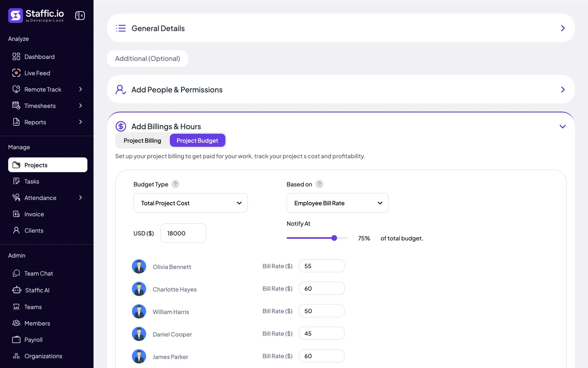Image resolution: width=588 pixels, height=368 pixels.
Task: Click the USD budget amount field showing 18000
Action: pyautogui.click(x=183, y=233)
